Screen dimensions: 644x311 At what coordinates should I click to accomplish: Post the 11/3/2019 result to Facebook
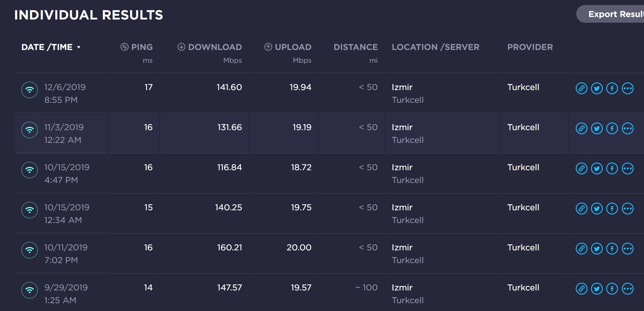pos(612,128)
